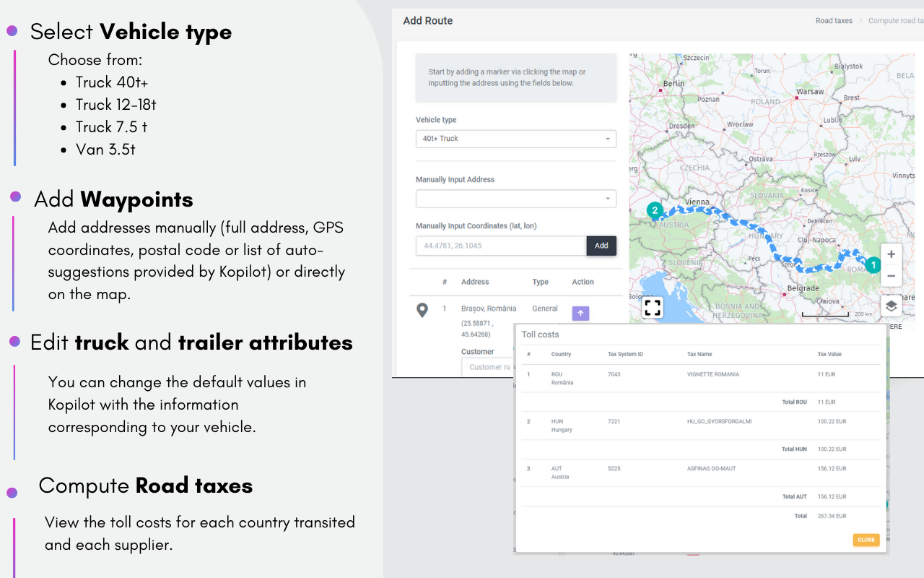This screenshot has width=924, height=578.
Task: Click the ASFINAG GO-MAUT tax row
Action: (x=711, y=468)
